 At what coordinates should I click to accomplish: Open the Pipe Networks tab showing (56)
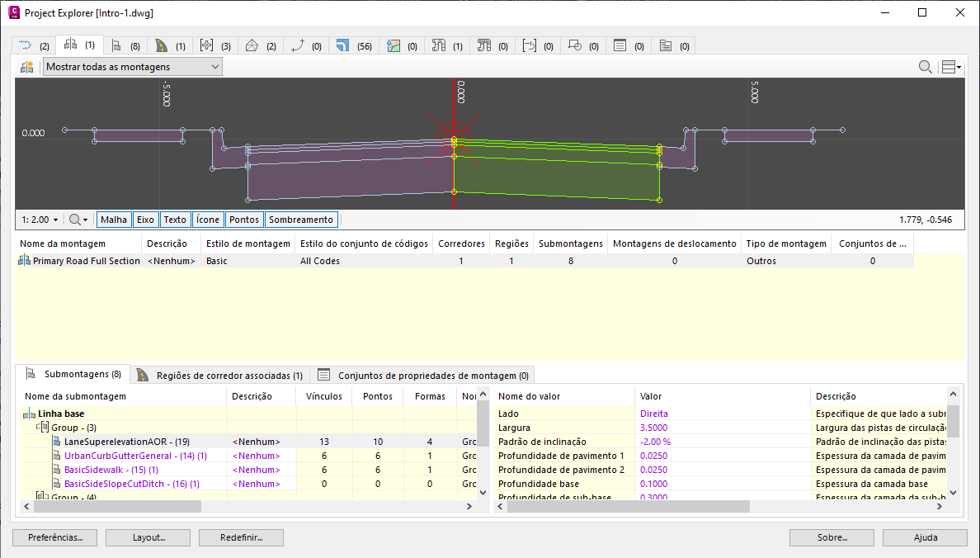click(x=354, y=46)
